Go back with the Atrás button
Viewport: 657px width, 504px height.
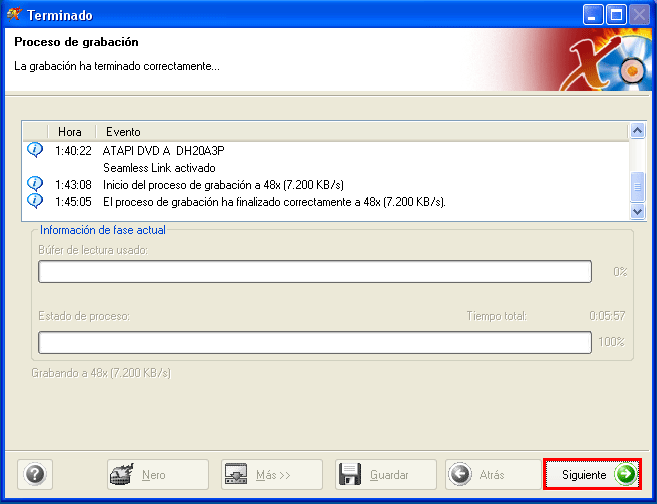coord(493,474)
